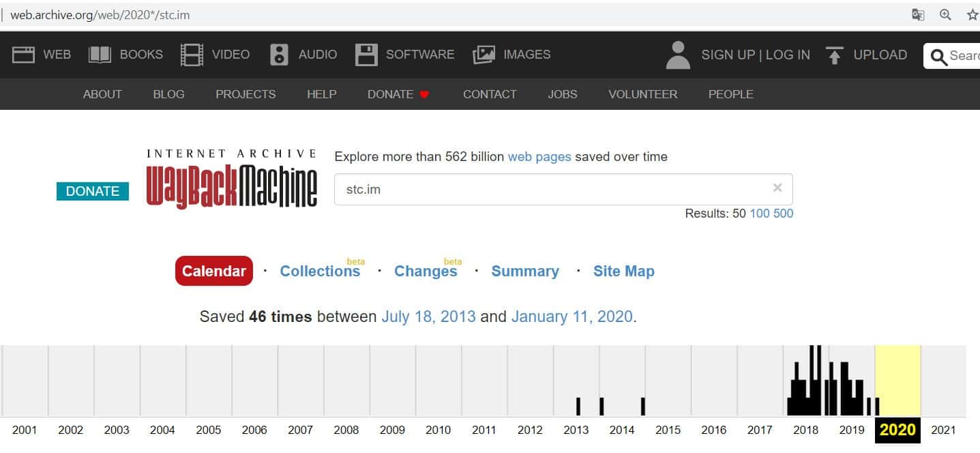Open the January 11, 2020 capture
The height and width of the screenshot is (453, 980).
tap(572, 317)
